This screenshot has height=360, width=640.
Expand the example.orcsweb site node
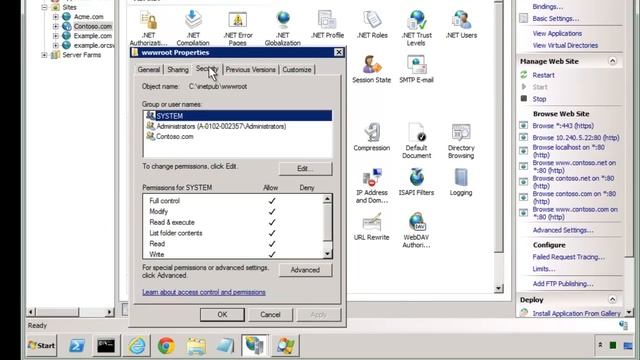tap(56, 45)
